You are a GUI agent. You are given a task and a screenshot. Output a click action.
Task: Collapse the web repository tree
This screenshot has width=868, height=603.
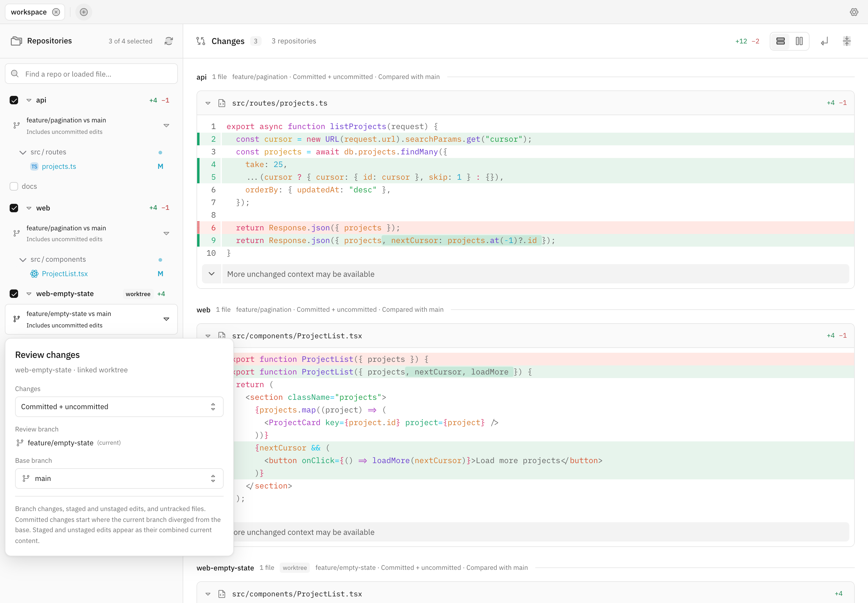29,208
